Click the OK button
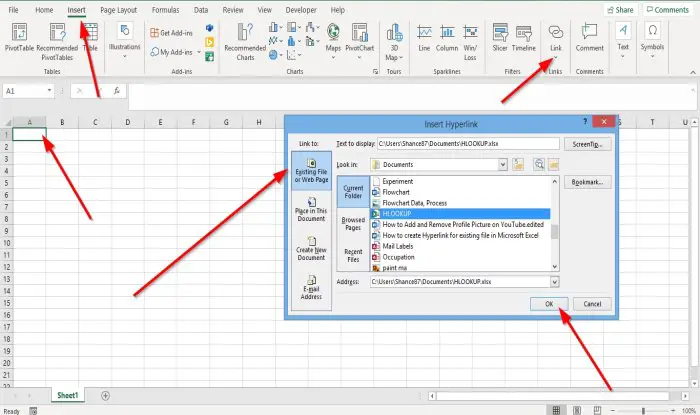The height and width of the screenshot is (415, 700). [549, 304]
